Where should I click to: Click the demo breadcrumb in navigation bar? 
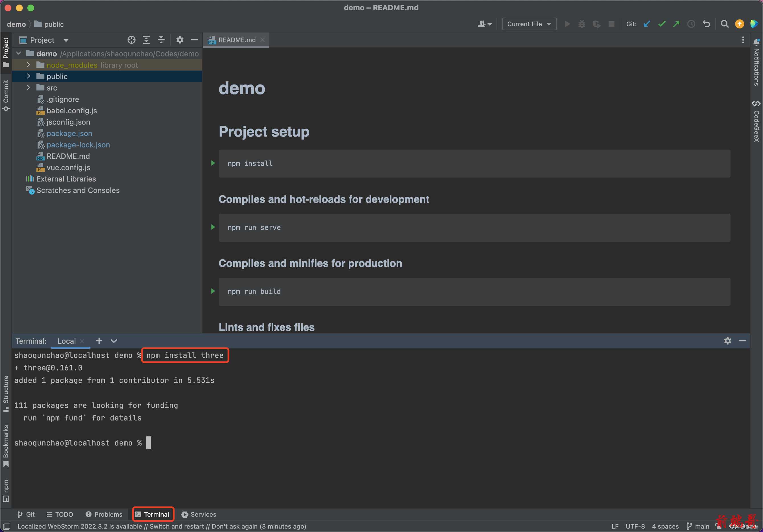click(16, 24)
